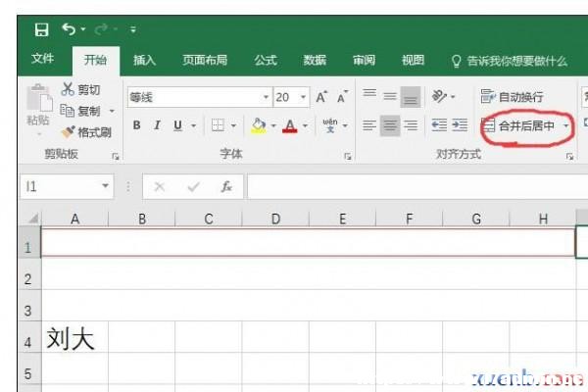Expand the borders dropdown arrow
Viewport: 588px width, 392px height.
[x=233, y=125]
